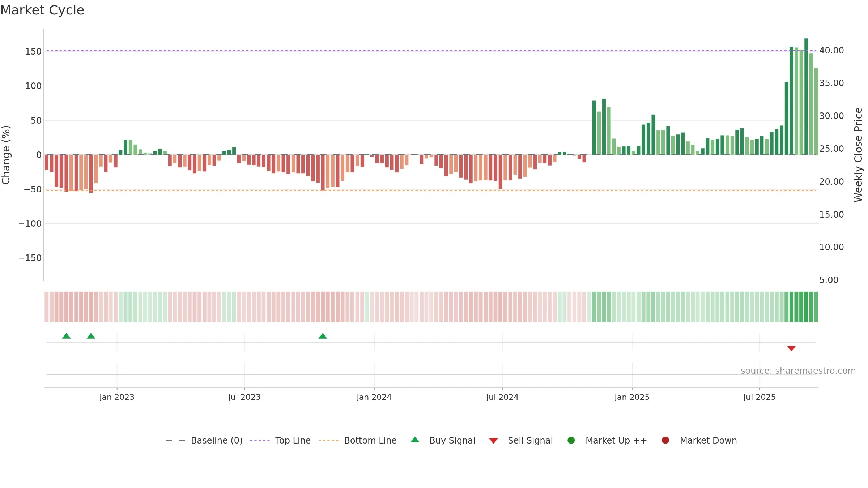This screenshot has height=488, width=868.
Task: Click the Weekly Close Price axis title
Action: click(x=858, y=155)
